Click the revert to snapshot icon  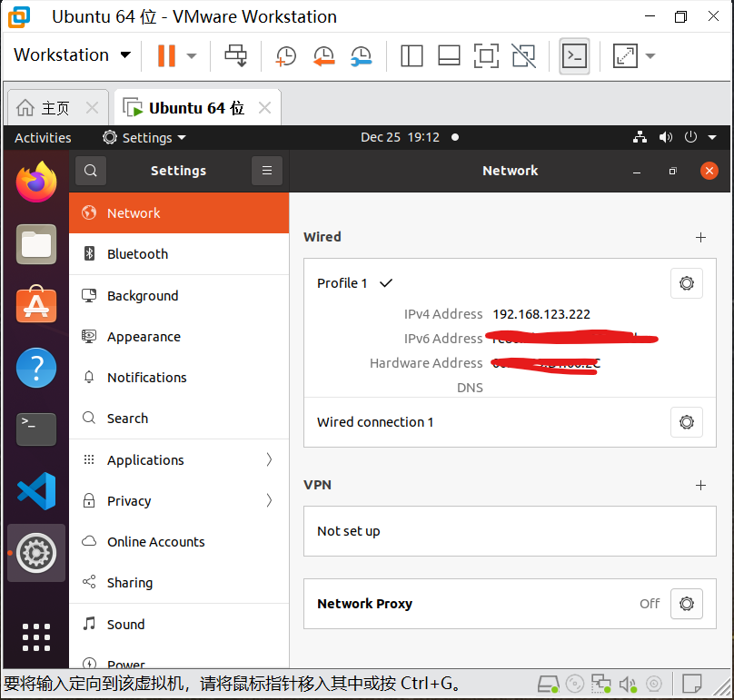(x=323, y=56)
